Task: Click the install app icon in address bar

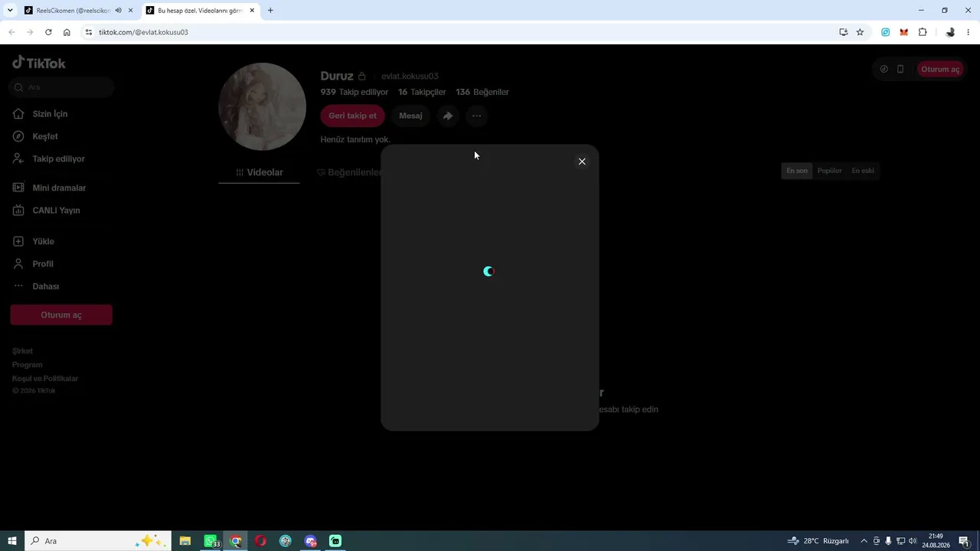Action: (x=843, y=32)
